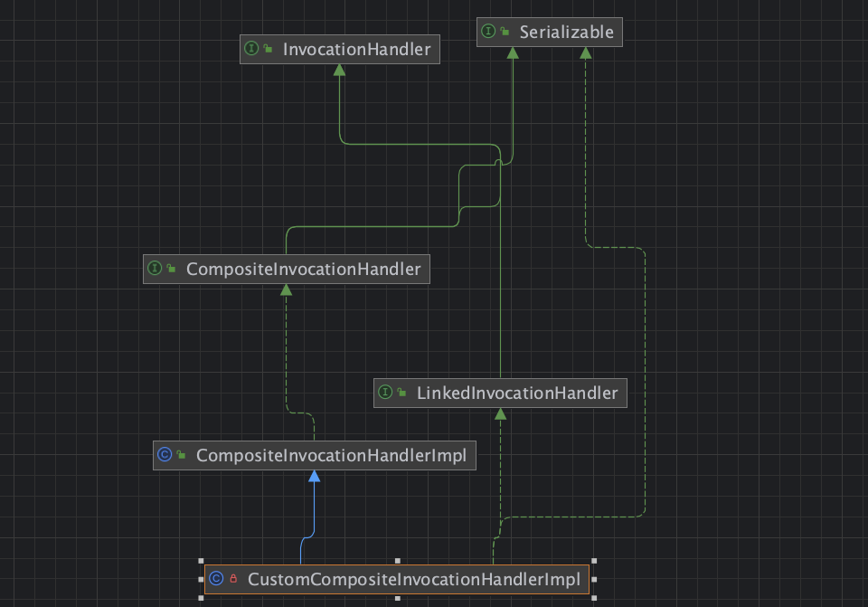Select the LinkedInvocationHandler node label
The image size is (868, 607).
[516, 393]
